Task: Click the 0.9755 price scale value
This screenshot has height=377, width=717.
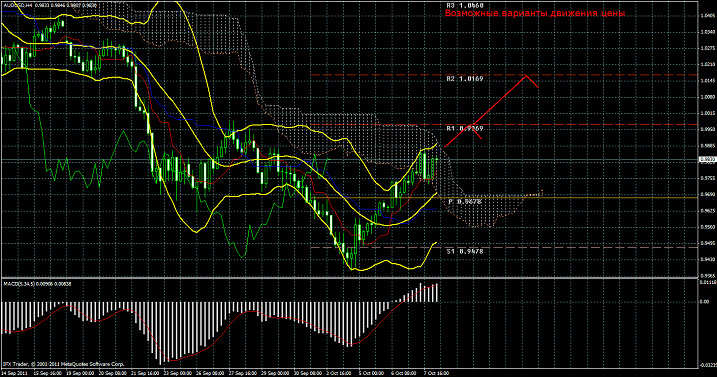Action: [x=708, y=178]
